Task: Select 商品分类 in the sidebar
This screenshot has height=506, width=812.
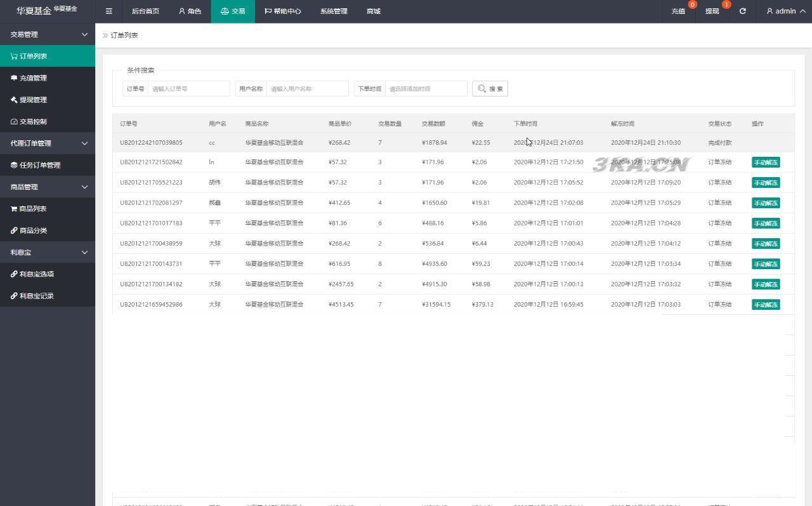Action: pyautogui.click(x=48, y=230)
